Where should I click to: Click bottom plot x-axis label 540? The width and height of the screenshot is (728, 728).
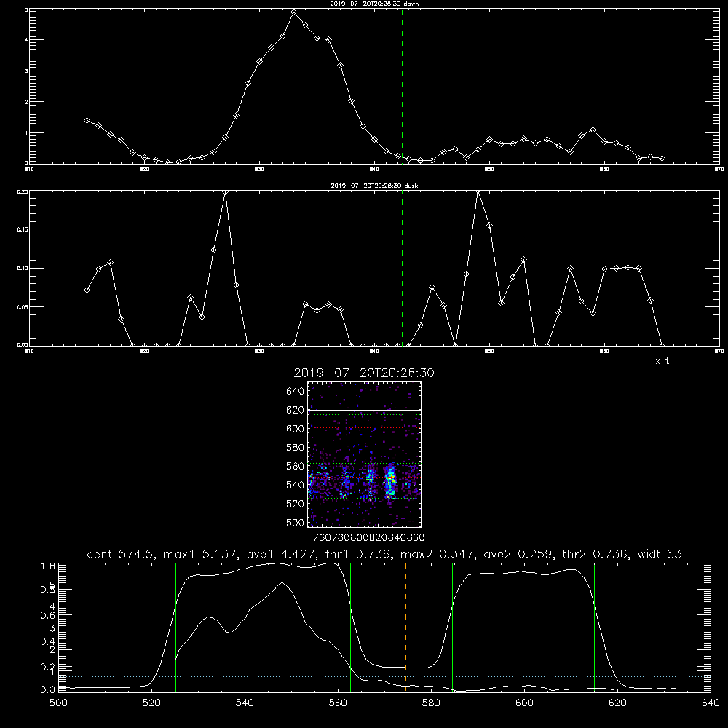coord(245,703)
